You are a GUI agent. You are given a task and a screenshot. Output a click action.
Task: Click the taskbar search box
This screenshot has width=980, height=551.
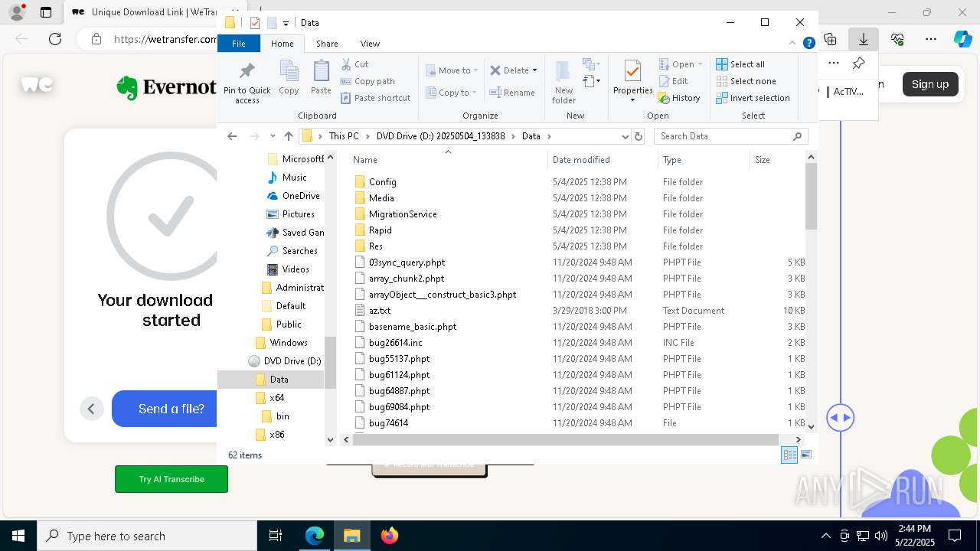pyautogui.click(x=147, y=536)
